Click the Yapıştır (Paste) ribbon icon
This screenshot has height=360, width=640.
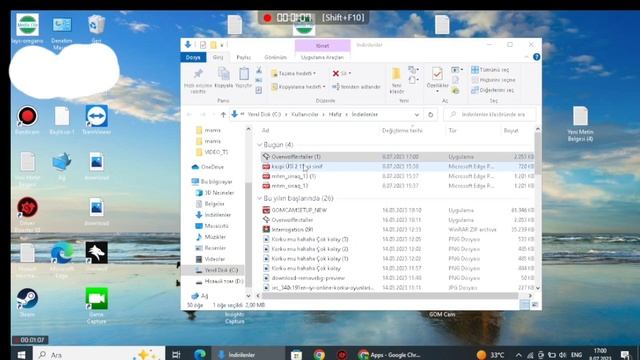[x=244, y=74]
